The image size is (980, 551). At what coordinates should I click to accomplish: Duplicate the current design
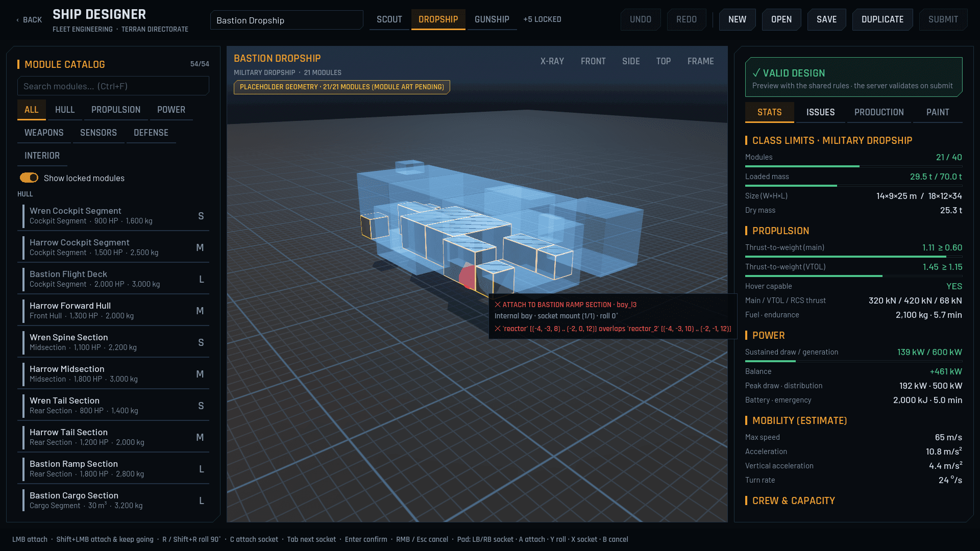tap(883, 19)
